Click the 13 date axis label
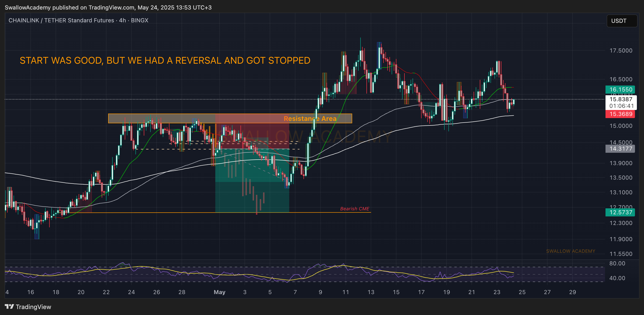This screenshot has width=644, height=315. pos(371,292)
